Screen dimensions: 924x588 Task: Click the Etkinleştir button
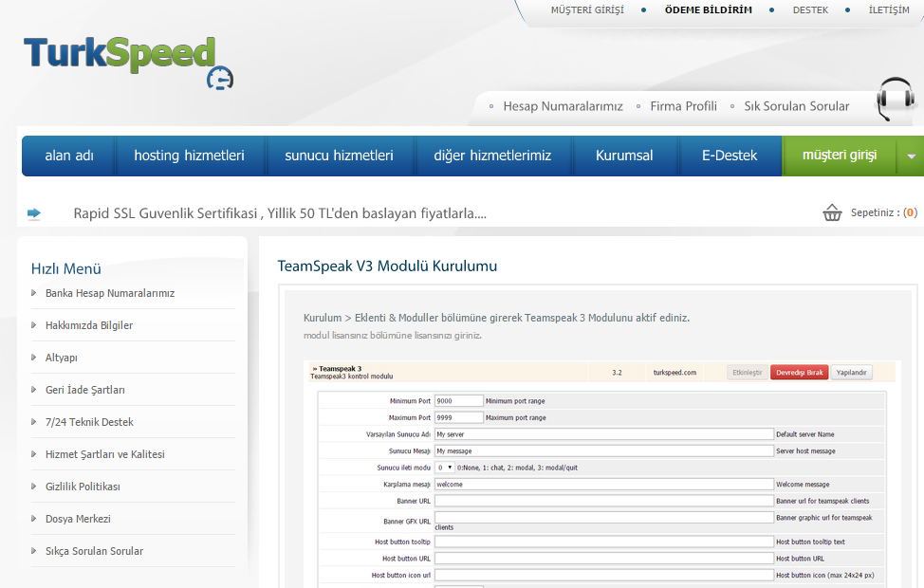(748, 373)
